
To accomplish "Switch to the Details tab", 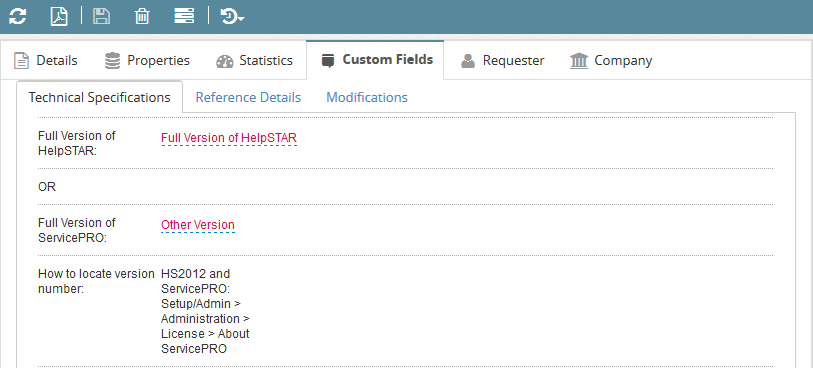I will click(46, 61).
